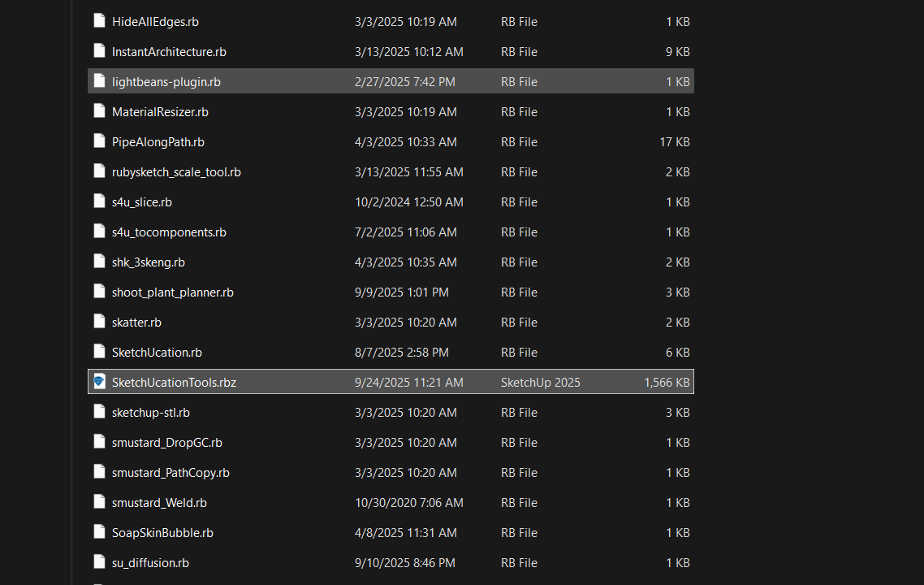Click the date 2/27/2025 7:42 PM
924x585 pixels.
405,82
